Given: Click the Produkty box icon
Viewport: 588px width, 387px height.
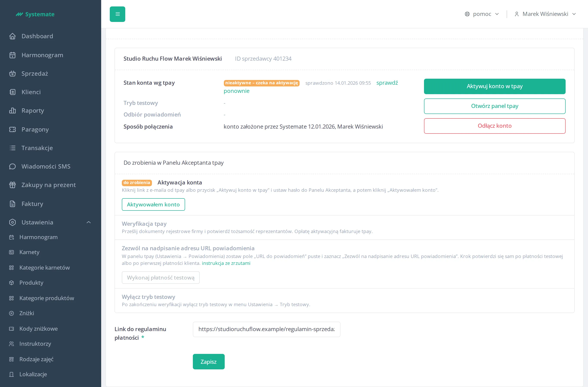Looking at the screenshot, I should coord(11,283).
